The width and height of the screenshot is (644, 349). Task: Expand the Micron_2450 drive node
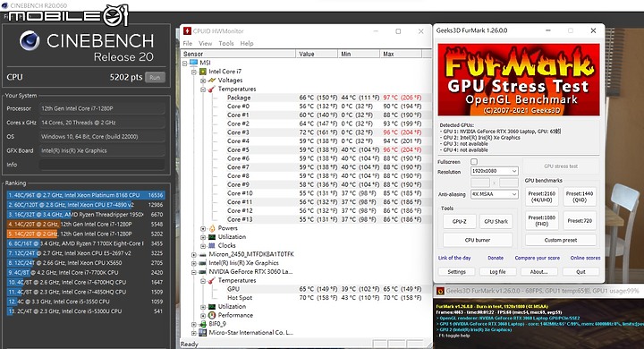pos(194,254)
